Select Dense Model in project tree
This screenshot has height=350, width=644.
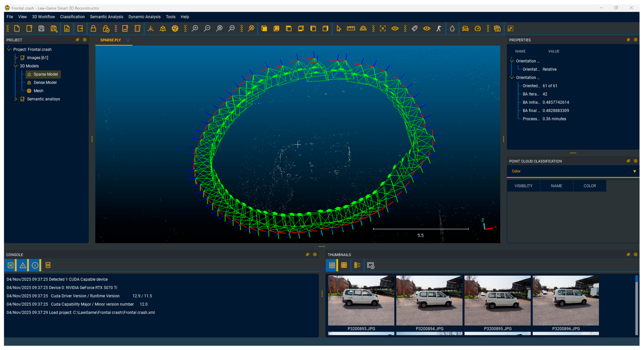(x=45, y=82)
